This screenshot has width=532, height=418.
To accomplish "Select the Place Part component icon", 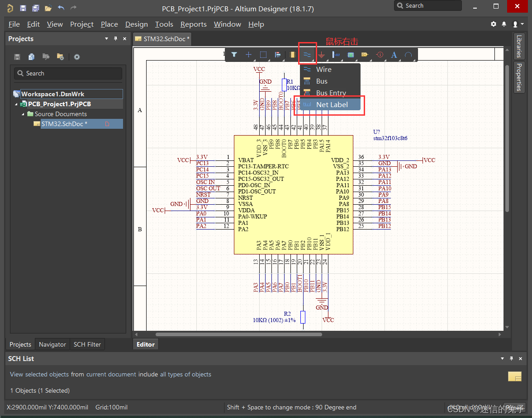I will 292,55.
